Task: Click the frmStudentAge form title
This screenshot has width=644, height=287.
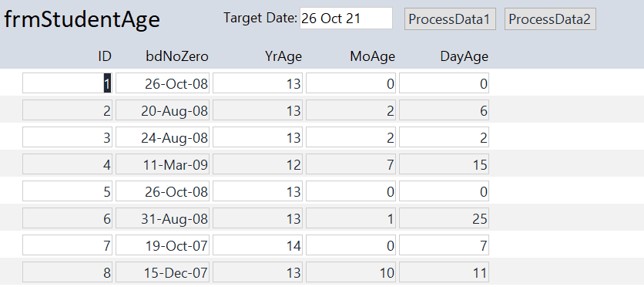Action: [82, 19]
